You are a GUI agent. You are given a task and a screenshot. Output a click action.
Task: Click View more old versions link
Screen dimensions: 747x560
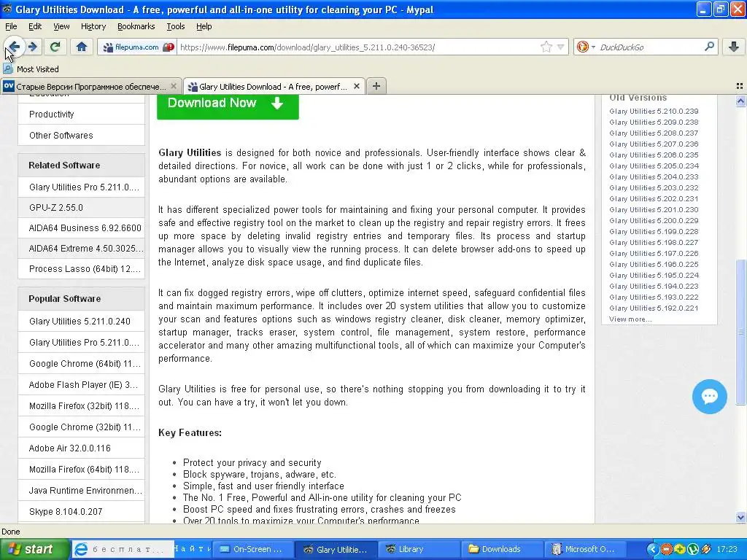630,319
